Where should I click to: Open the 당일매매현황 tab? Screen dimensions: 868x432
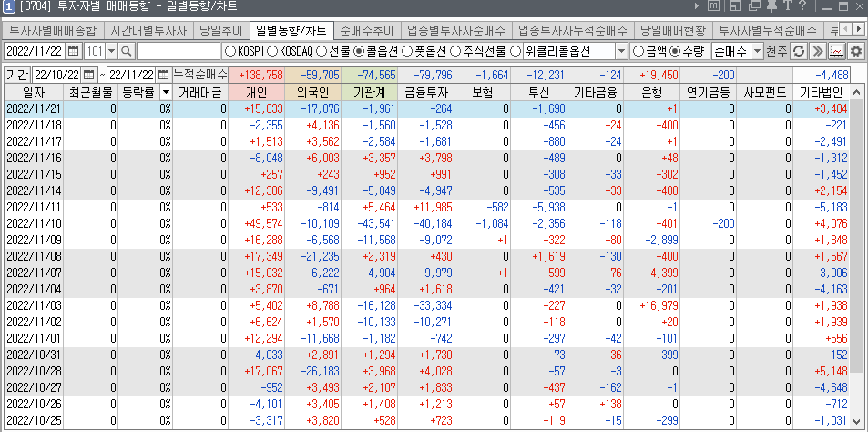(x=671, y=30)
